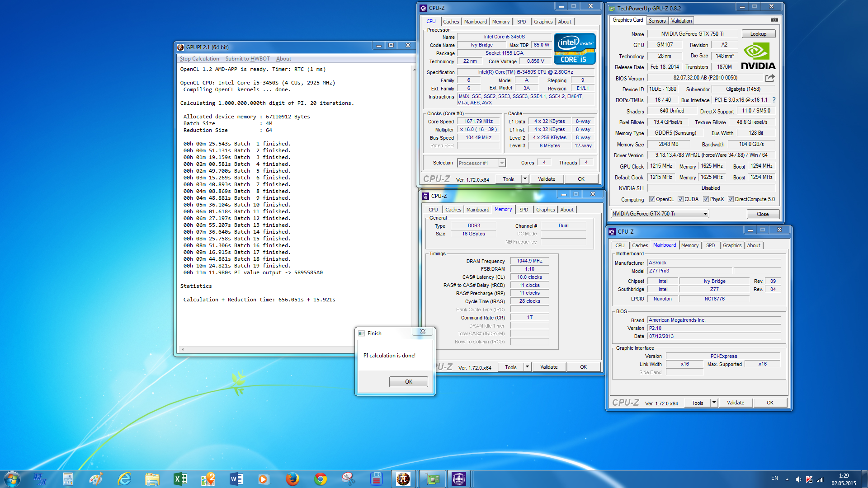Open the Windows Start menu
Viewport: 868px width, 488px height.
point(12,479)
